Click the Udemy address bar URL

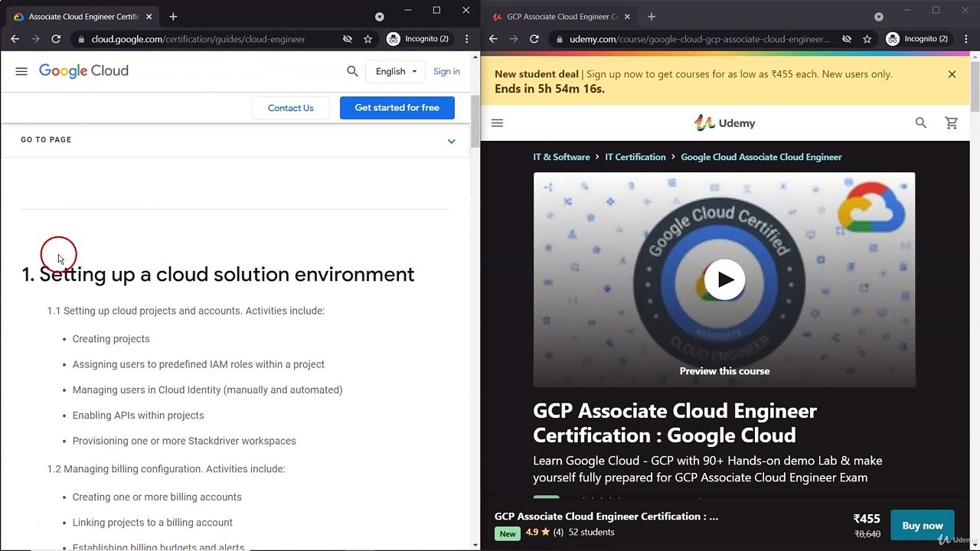click(x=698, y=39)
